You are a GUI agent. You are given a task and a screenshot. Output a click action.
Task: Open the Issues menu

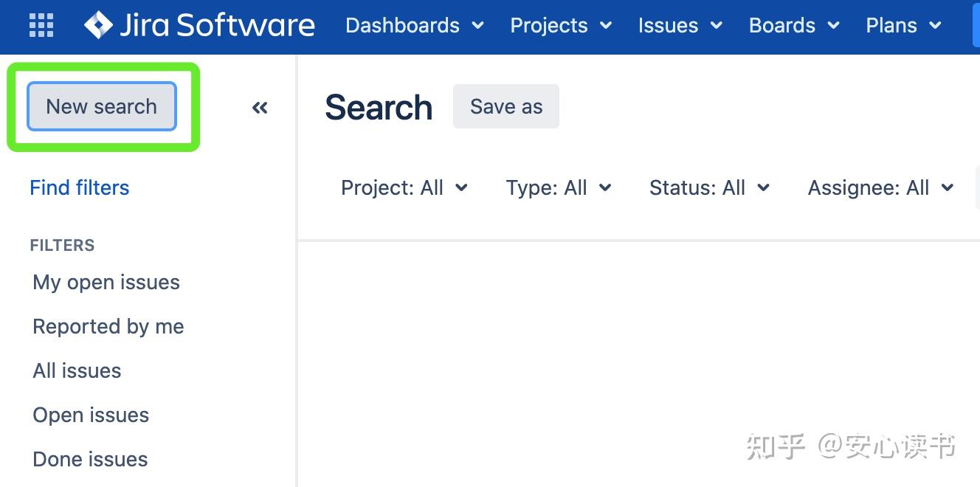[x=680, y=25]
